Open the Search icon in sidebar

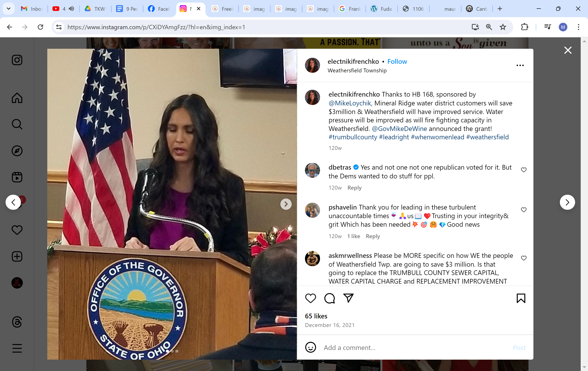coord(17,124)
